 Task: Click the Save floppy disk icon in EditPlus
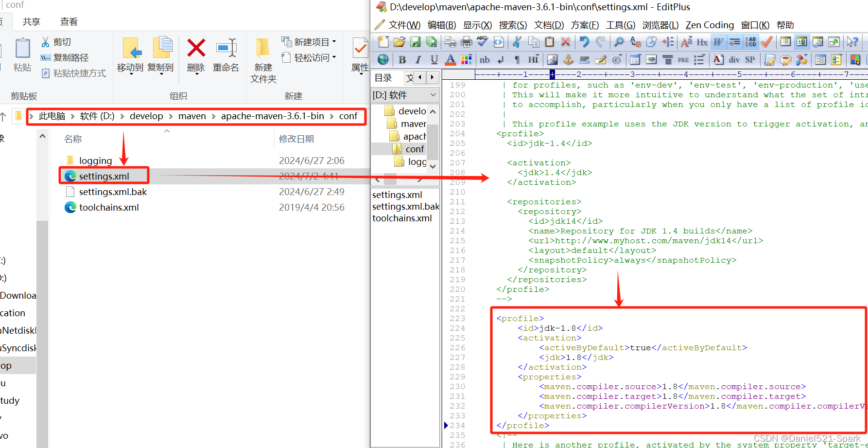(x=415, y=42)
